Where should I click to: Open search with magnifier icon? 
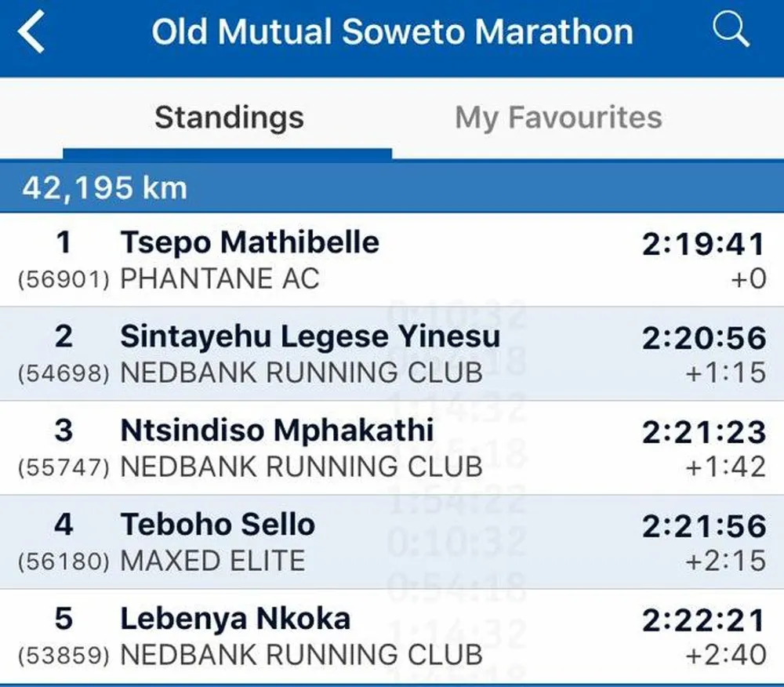tap(731, 30)
